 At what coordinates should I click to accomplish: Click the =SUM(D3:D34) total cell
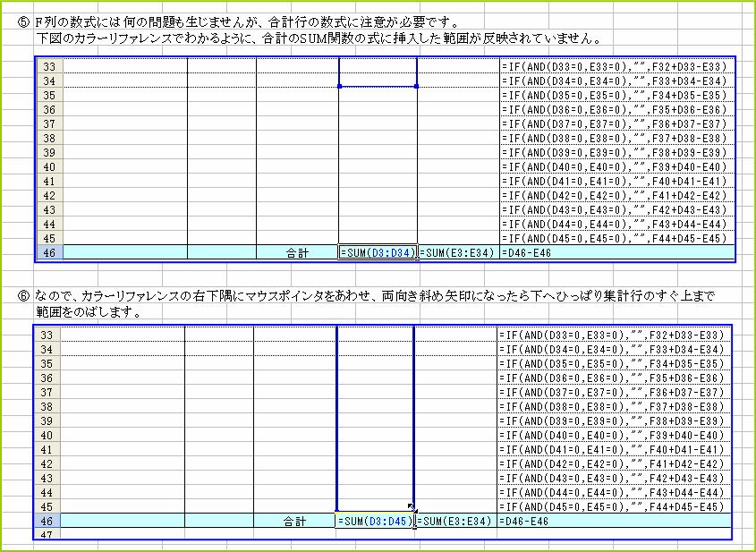click(378, 252)
